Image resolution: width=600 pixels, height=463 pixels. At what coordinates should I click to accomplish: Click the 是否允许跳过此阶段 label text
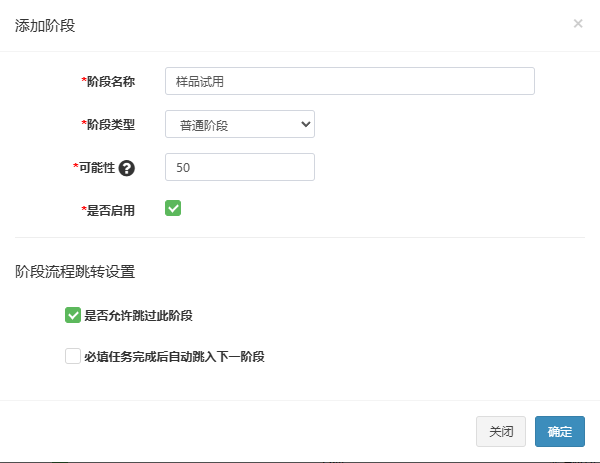coord(139,316)
